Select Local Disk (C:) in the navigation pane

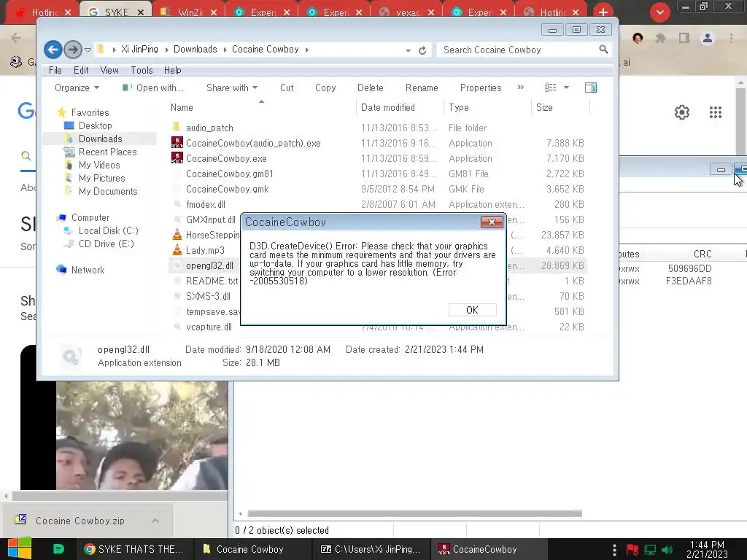point(109,230)
